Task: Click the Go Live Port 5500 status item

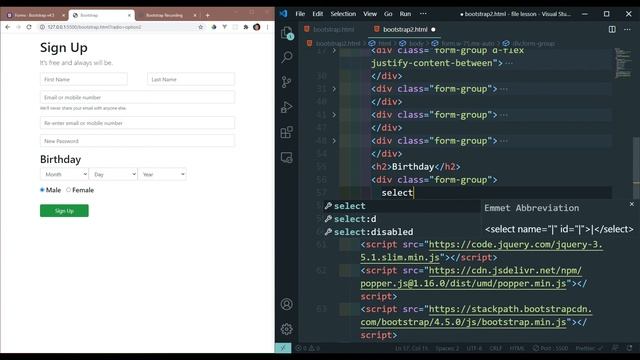Action: pos(551,348)
